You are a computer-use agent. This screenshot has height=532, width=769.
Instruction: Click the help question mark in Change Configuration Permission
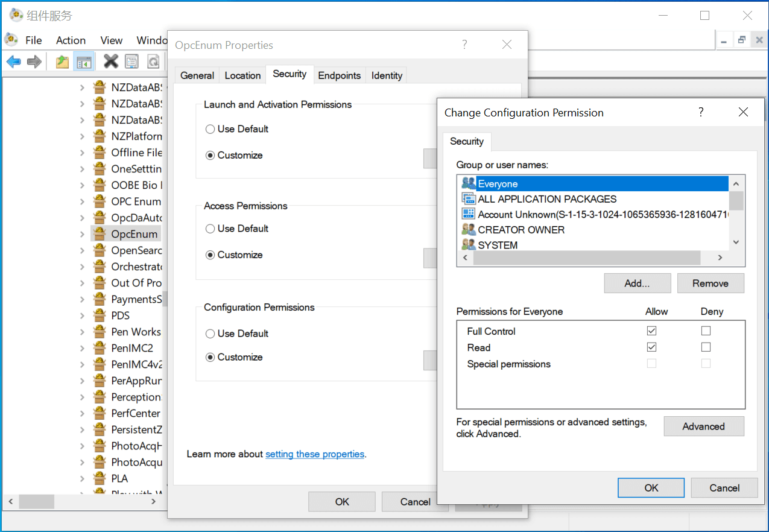[x=701, y=112]
